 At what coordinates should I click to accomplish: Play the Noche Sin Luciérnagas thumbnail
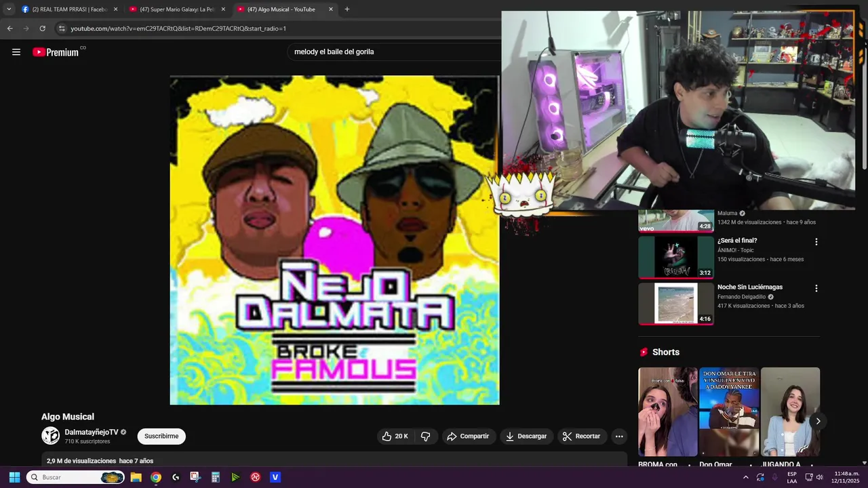tap(676, 304)
